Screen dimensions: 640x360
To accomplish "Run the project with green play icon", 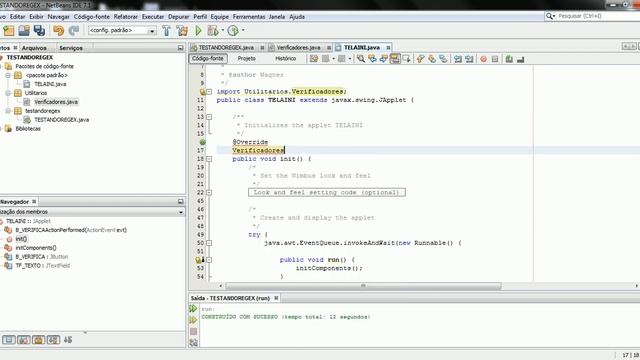I will click(x=198, y=31).
